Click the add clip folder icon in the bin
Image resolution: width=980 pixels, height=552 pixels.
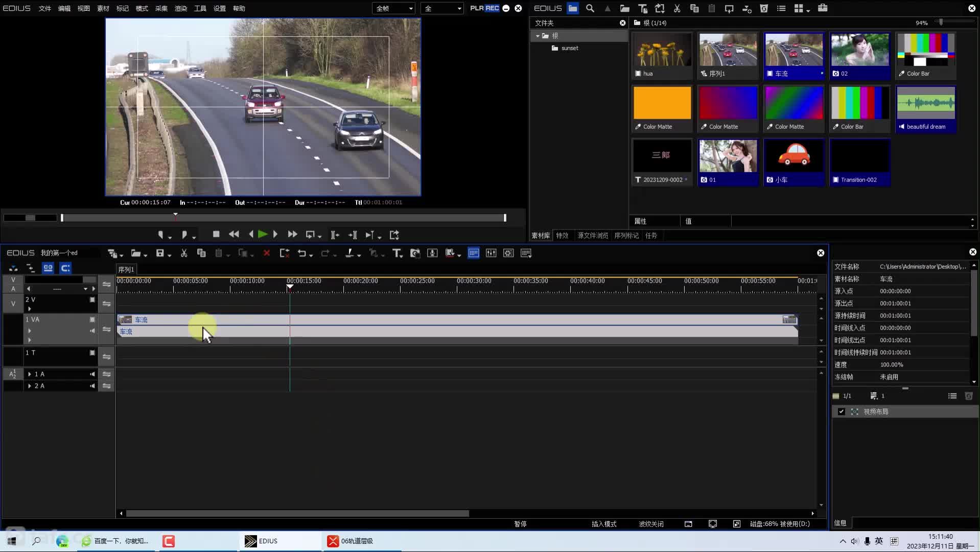[625, 8]
